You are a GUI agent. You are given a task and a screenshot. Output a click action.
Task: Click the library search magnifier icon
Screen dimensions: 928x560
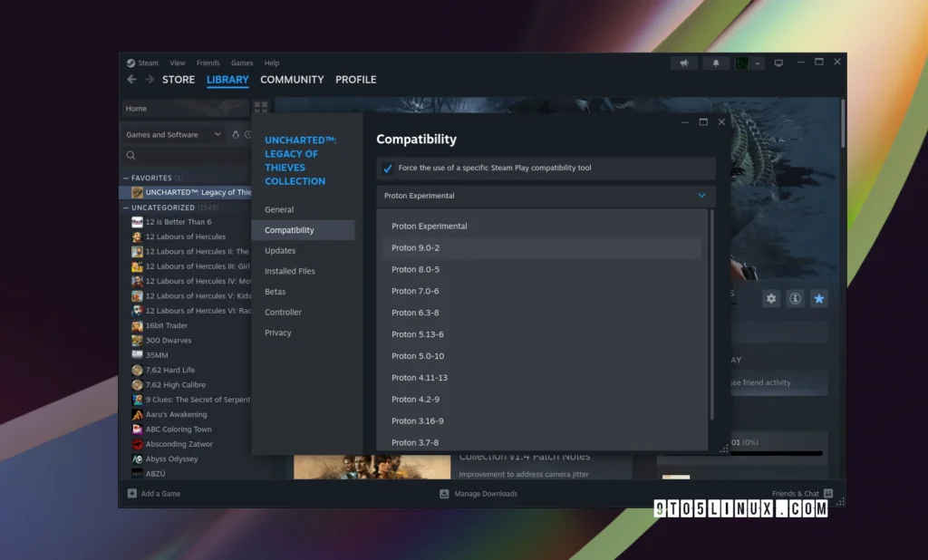tap(130, 156)
